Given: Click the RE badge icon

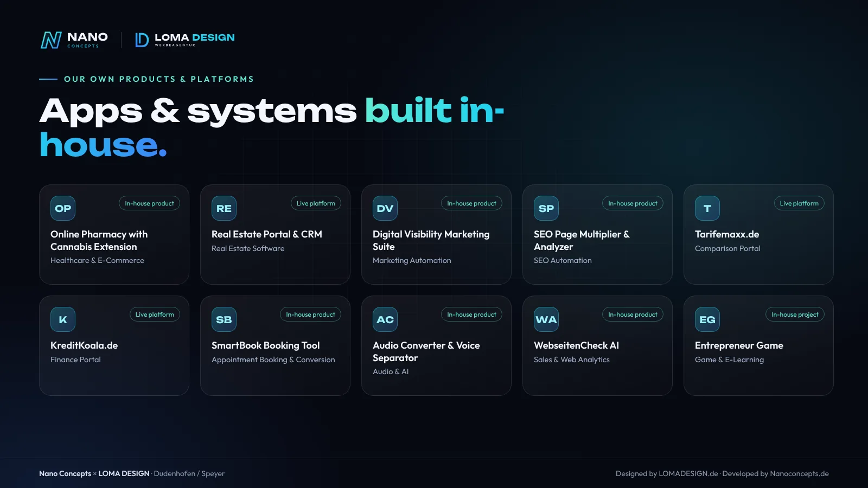Looking at the screenshot, I should click(x=224, y=208).
